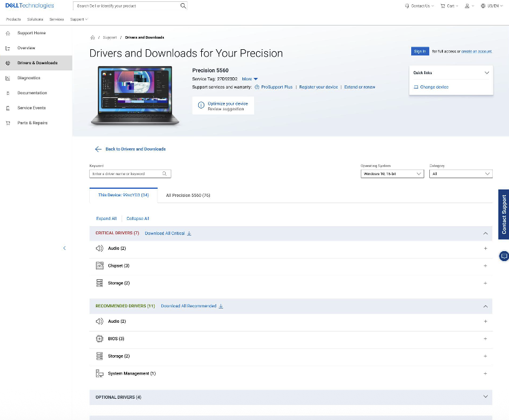Image resolution: width=509 pixels, height=420 pixels.
Task: Focus the Dell product search field
Action: point(128,6)
